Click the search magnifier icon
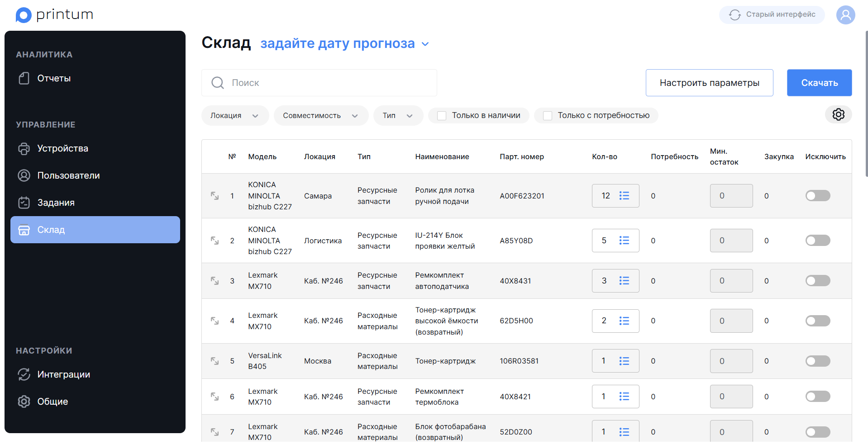868x444 pixels. tap(218, 83)
